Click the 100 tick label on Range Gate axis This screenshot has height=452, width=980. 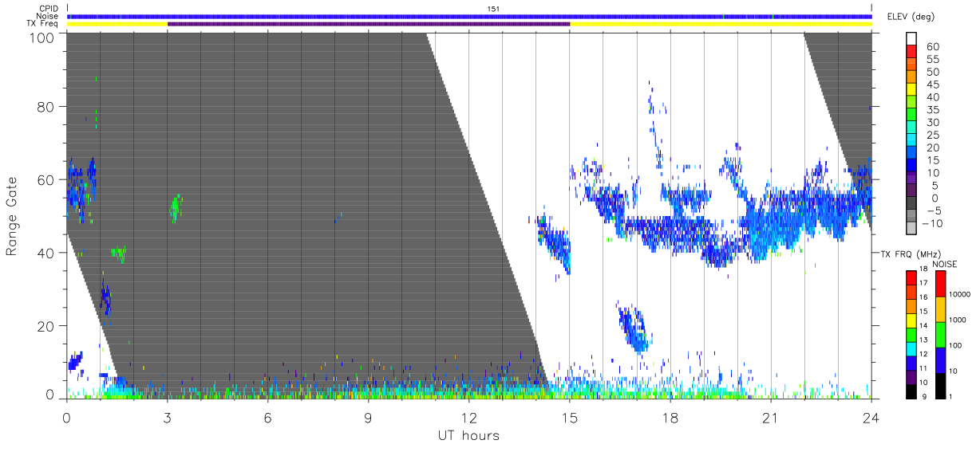[42, 37]
